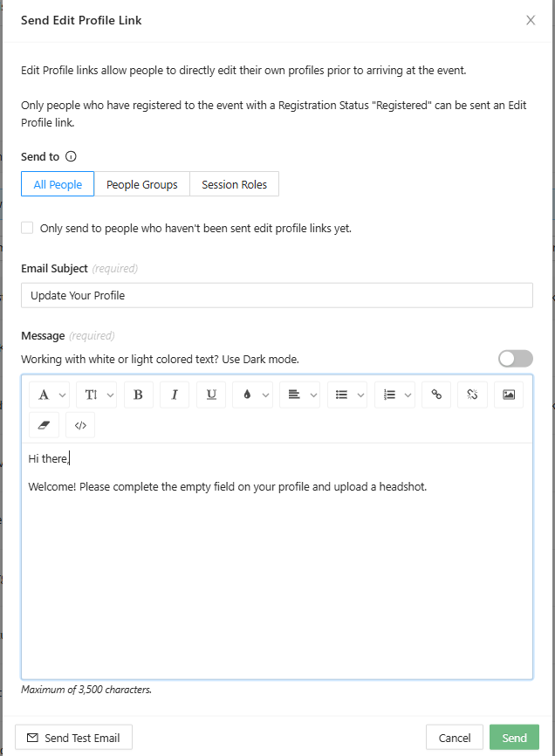Close the Send Edit Profile Link dialog

[x=531, y=20]
